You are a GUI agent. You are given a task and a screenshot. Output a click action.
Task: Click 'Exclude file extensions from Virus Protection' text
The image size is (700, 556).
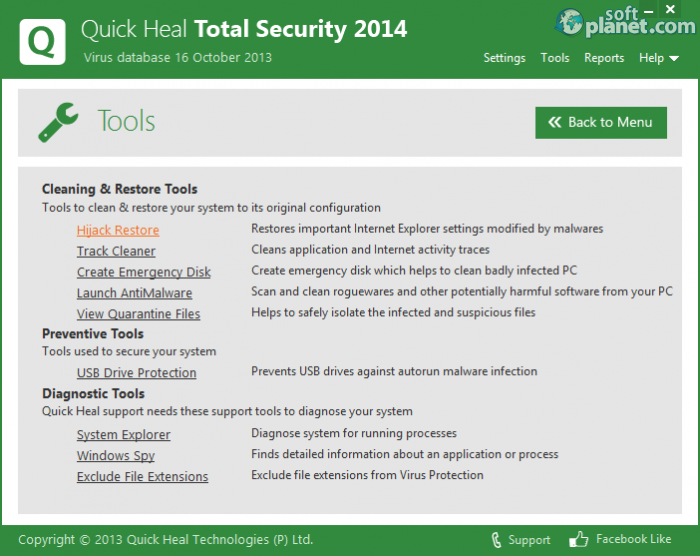pos(367,475)
